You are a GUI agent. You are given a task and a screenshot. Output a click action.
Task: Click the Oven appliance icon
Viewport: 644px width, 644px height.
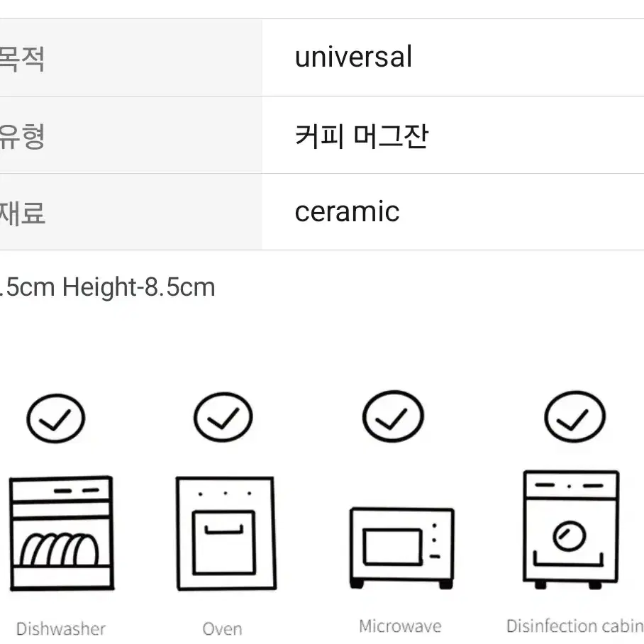point(226,533)
